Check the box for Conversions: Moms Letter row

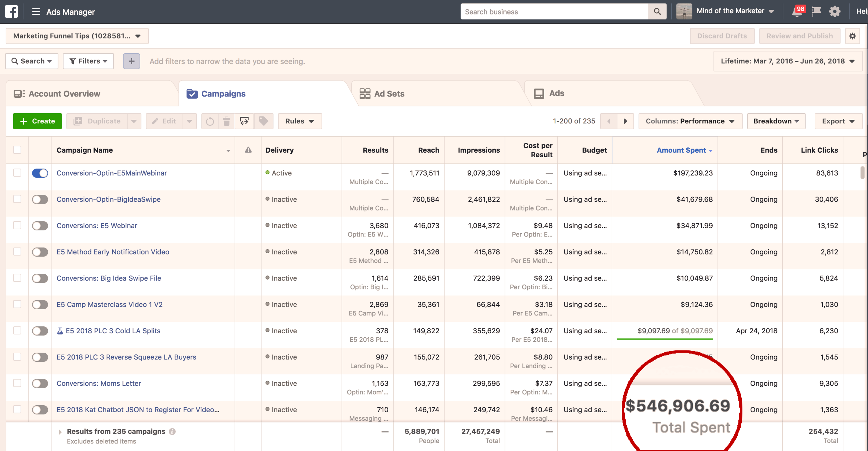click(x=17, y=383)
